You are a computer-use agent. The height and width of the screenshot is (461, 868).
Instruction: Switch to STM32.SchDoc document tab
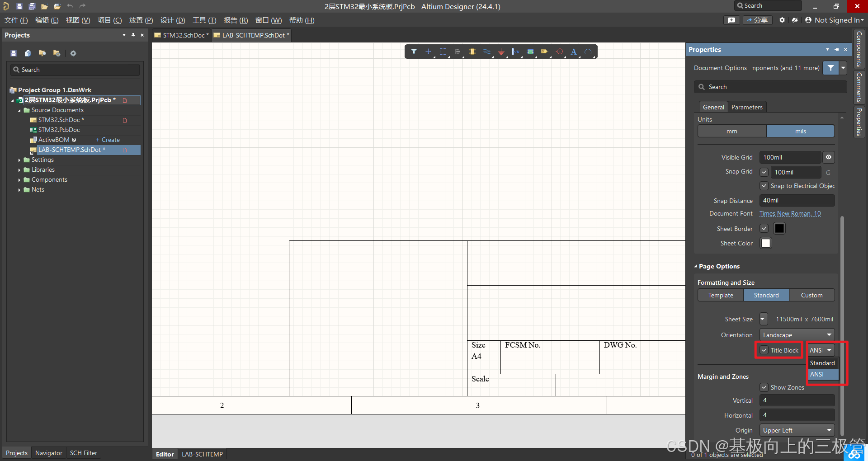coord(181,35)
